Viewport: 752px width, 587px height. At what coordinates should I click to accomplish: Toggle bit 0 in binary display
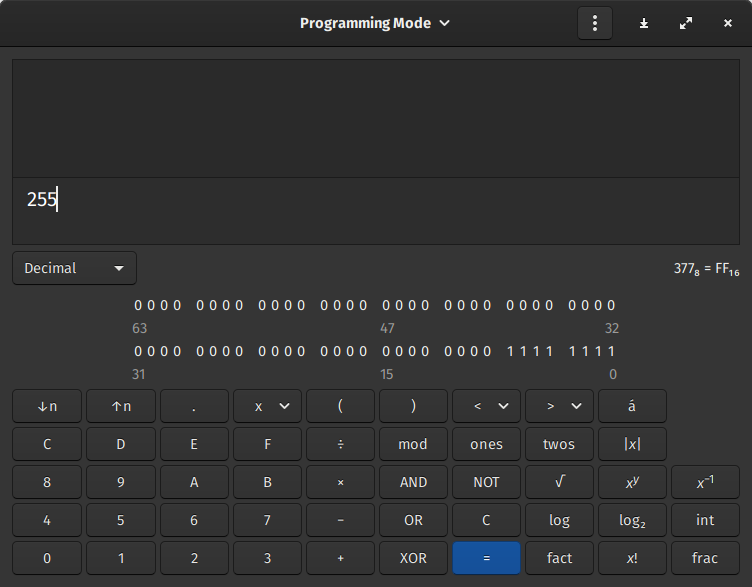612,351
